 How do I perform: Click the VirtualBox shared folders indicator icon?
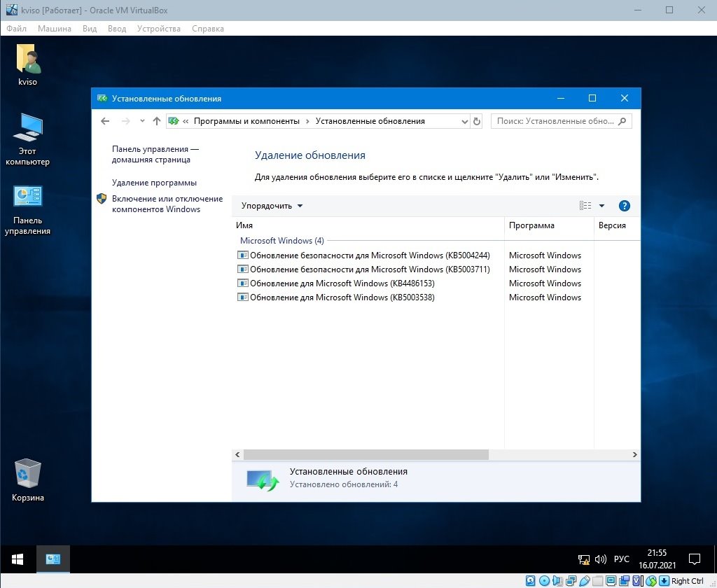click(x=597, y=581)
